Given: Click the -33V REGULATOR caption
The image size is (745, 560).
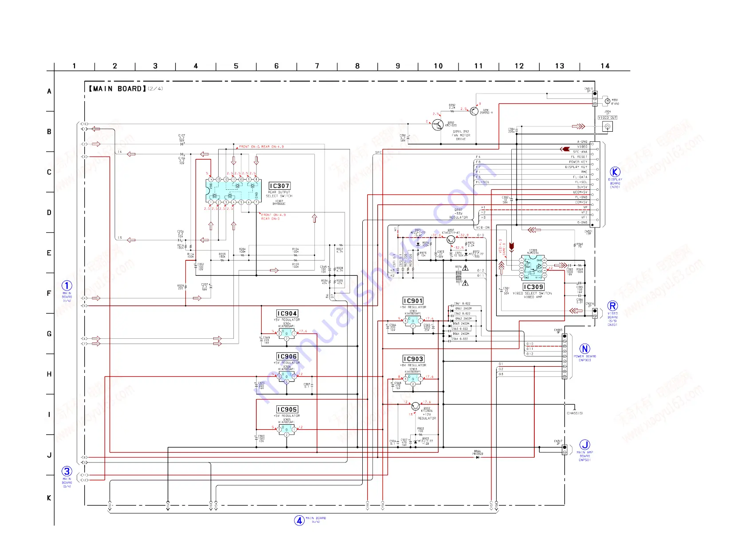Looking at the screenshot, I should point(459,216).
